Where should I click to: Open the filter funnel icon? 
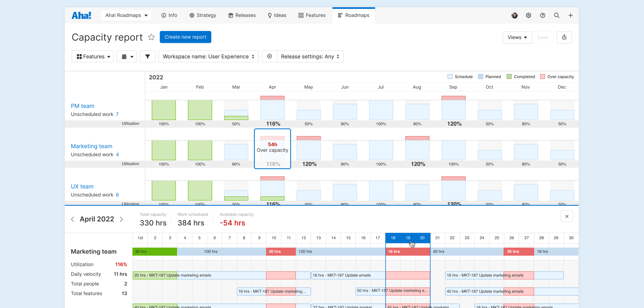(148, 56)
